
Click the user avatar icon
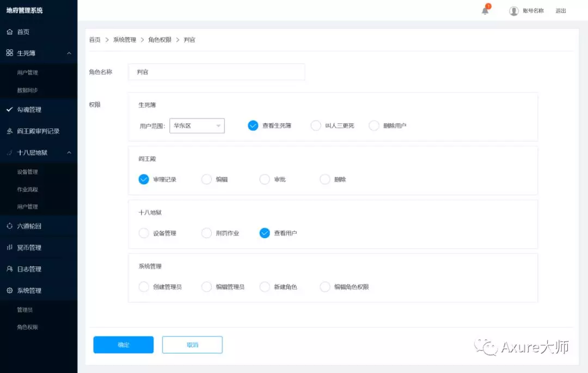[514, 11]
